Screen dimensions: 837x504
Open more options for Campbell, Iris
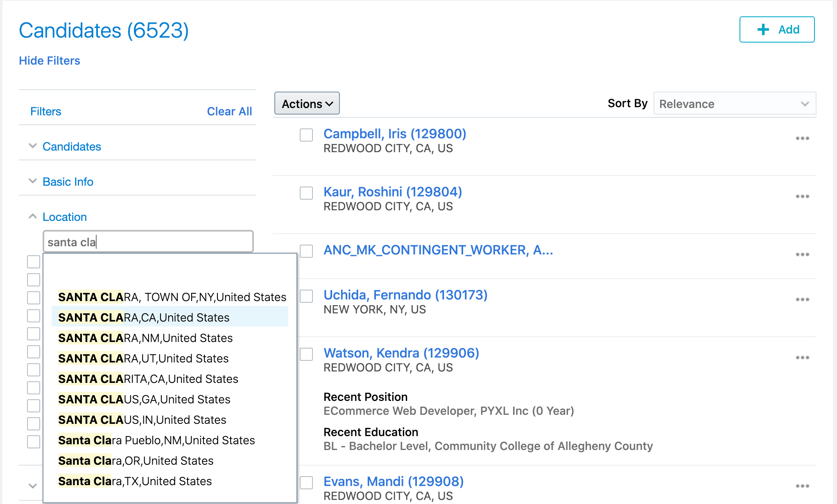(x=802, y=138)
